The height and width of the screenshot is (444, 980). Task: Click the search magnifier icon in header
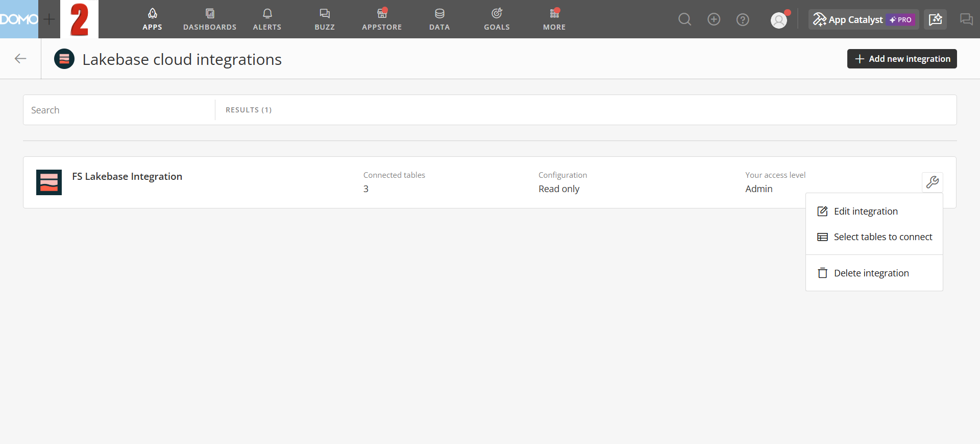[x=684, y=19]
